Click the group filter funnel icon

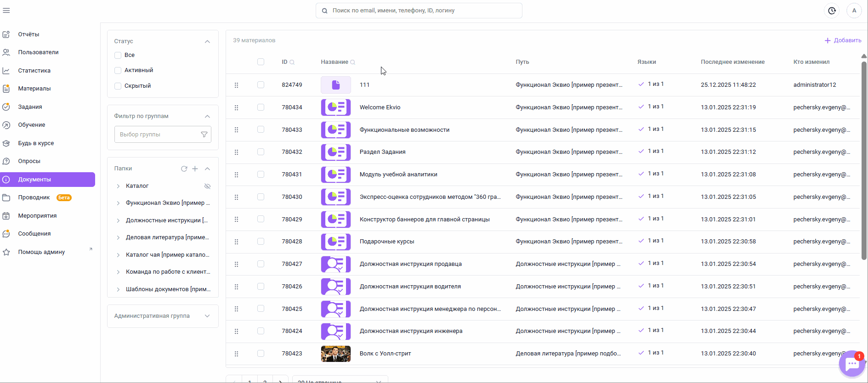tap(204, 135)
